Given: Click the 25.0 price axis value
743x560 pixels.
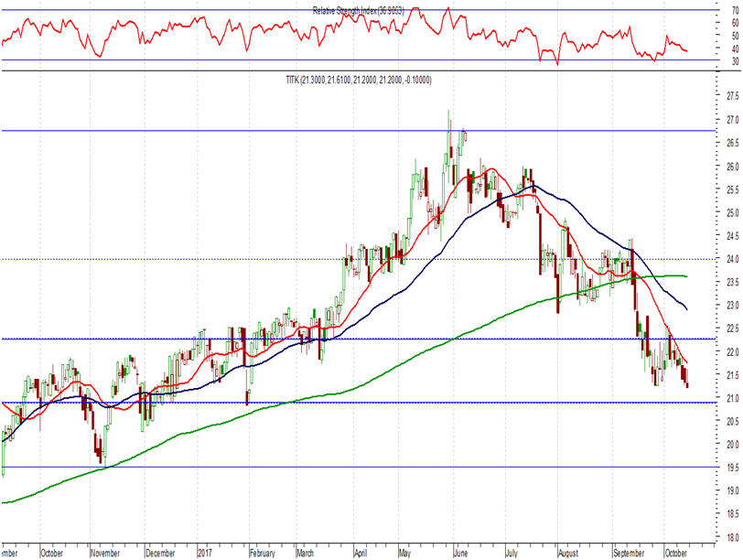Looking at the screenshot, I should click(733, 212).
